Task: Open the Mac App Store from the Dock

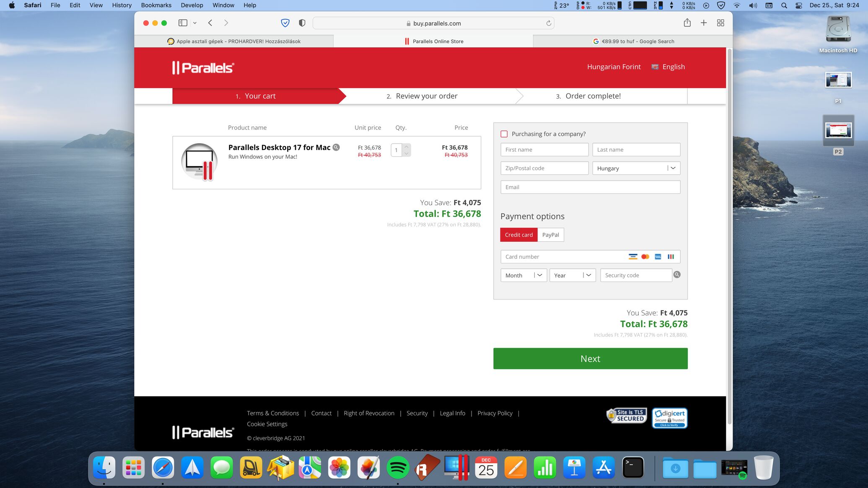Action: (x=604, y=467)
